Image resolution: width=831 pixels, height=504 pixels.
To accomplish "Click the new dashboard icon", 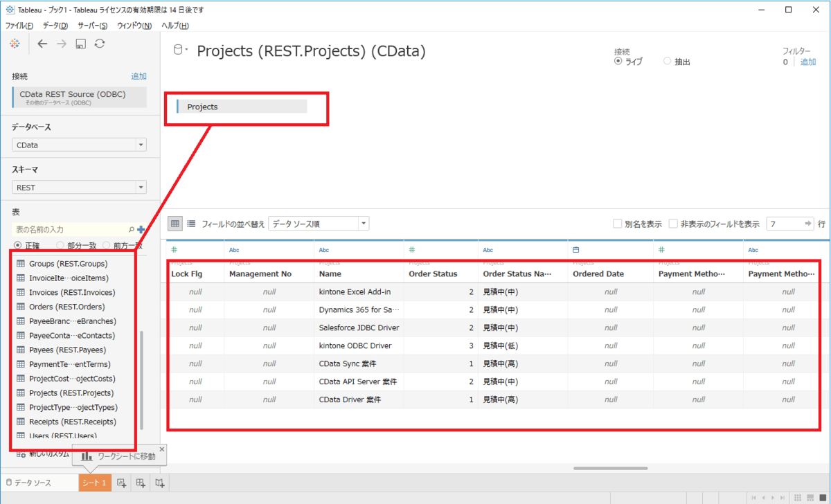I will tap(141, 483).
